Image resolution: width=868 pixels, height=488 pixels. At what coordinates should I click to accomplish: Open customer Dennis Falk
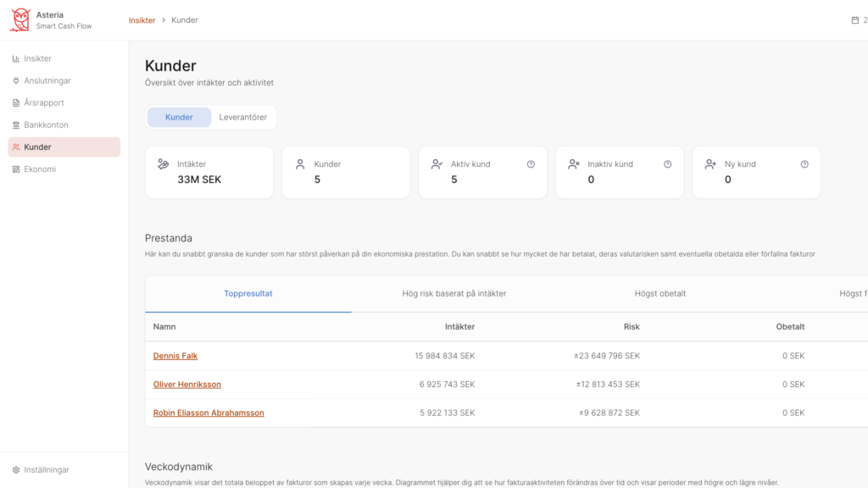pyautogui.click(x=175, y=356)
